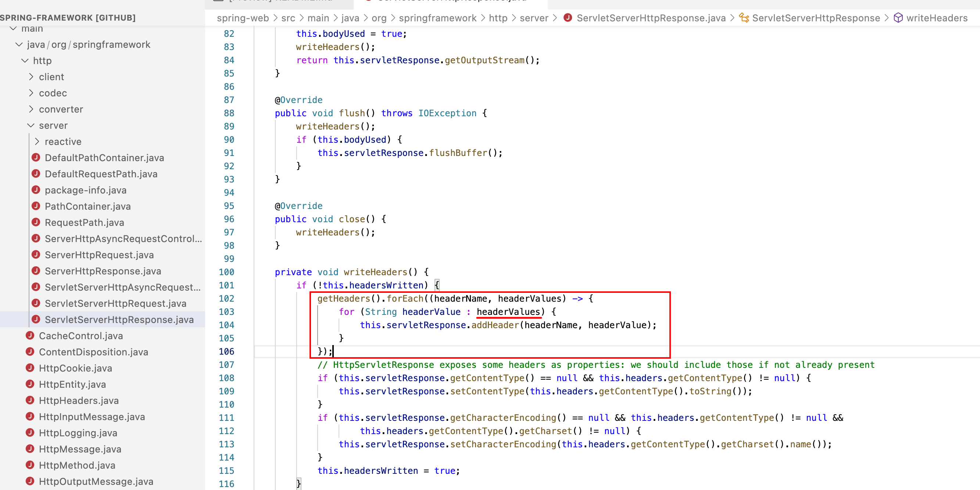Expand the reactive folder
The image size is (980, 490).
(x=37, y=142)
